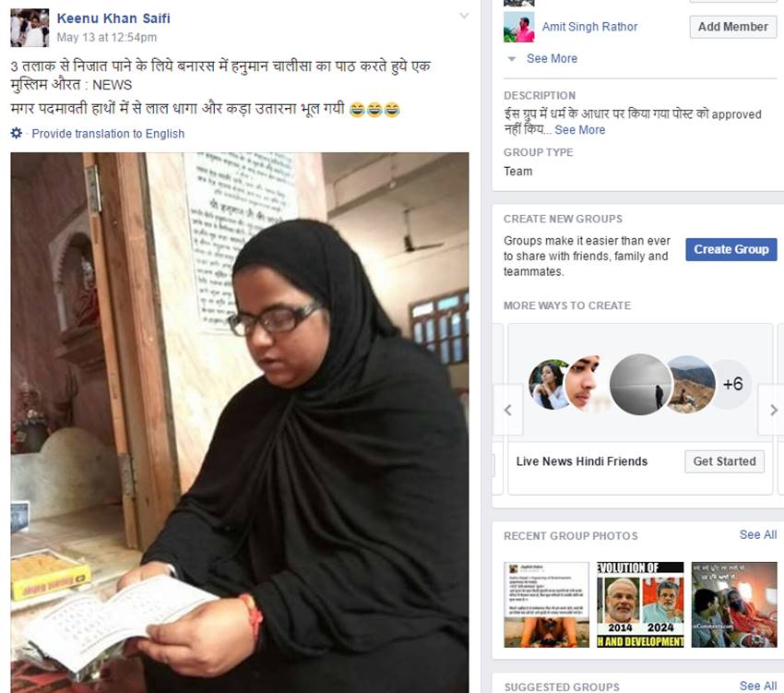Click Provide translation to English

pyautogui.click(x=108, y=134)
